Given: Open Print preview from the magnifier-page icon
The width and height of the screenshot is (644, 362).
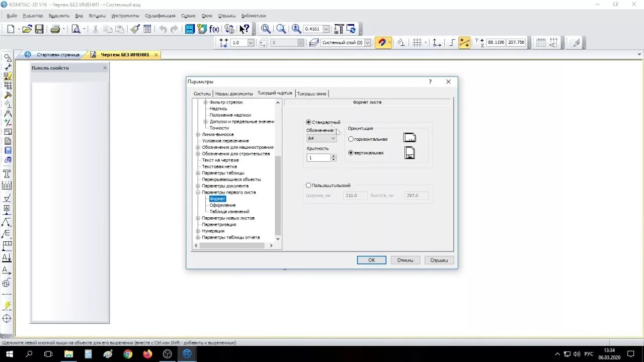Looking at the screenshot, I should [76, 29].
